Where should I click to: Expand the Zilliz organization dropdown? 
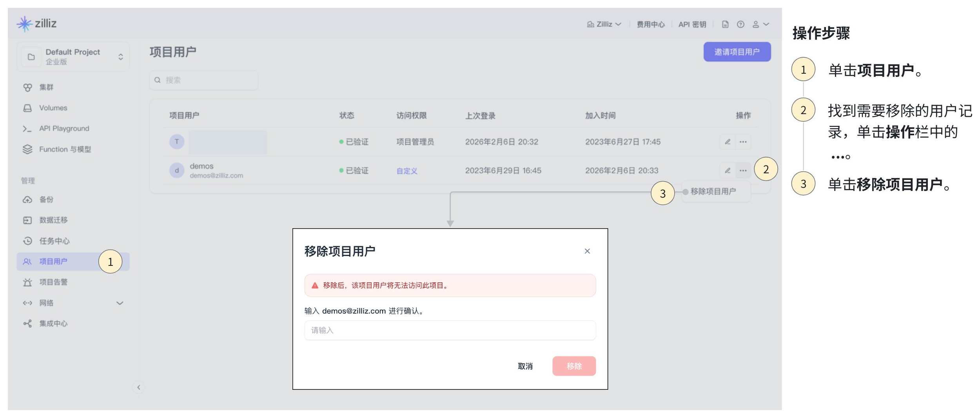pyautogui.click(x=604, y=24)
